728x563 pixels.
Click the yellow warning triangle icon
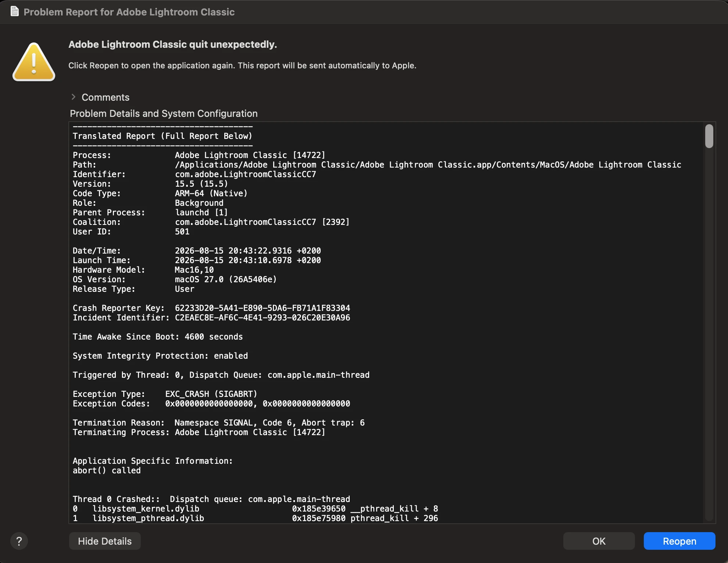coord(34,62)
